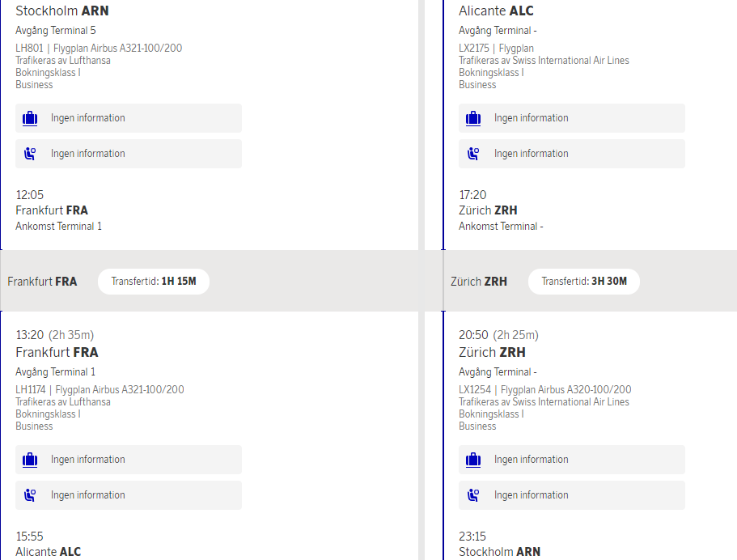Screen dimensions: 737x560
Task: Click the seat icon for flight LX2175
Action: click(473, 154)
